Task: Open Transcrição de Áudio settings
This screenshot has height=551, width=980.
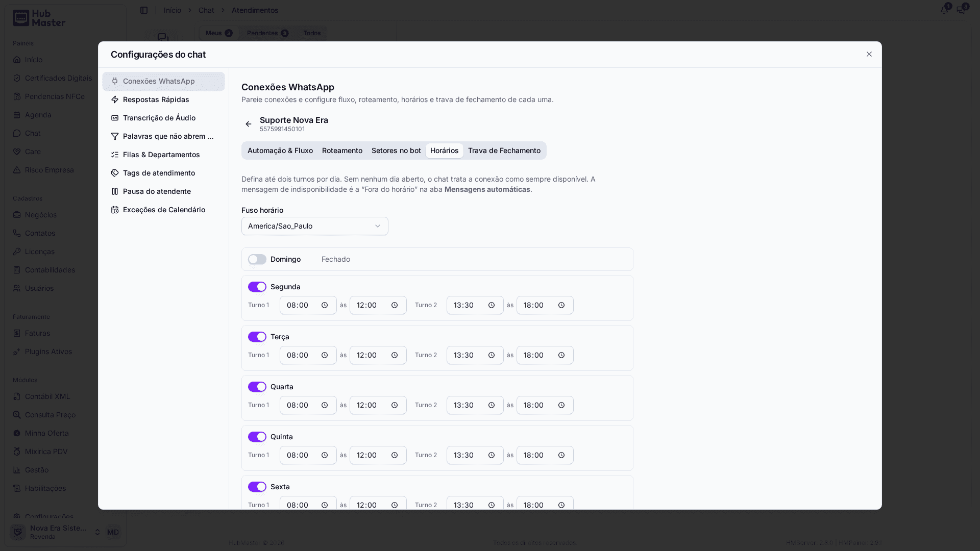Action: point(163,118)
